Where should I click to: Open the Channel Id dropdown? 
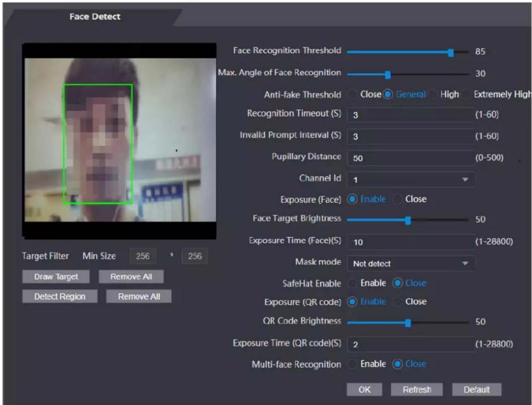[x=411, y=180]
